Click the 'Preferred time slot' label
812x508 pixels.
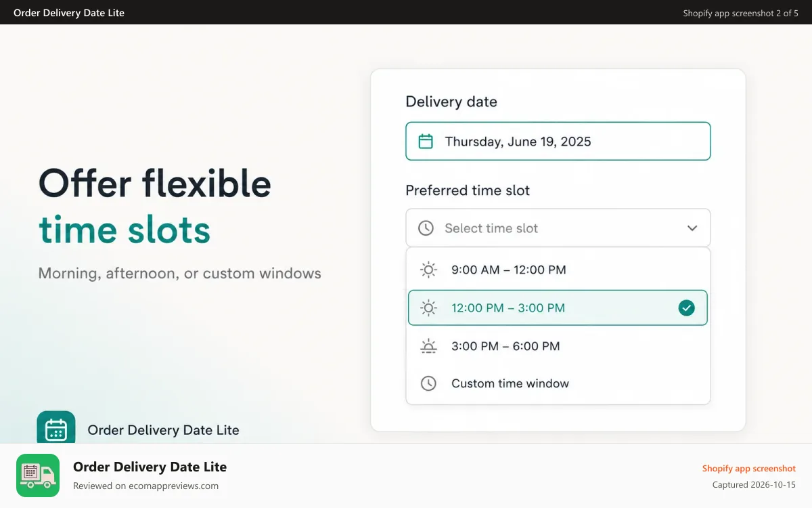468,190
